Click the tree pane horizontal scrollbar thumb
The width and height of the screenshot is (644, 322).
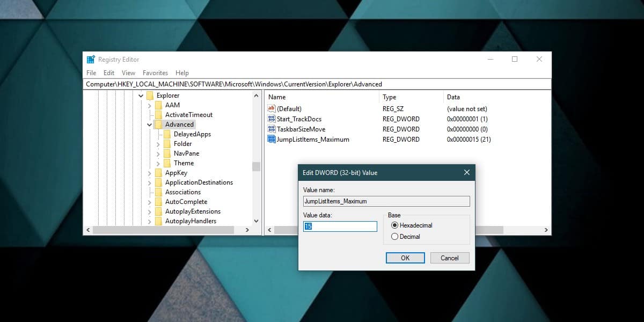164,230
